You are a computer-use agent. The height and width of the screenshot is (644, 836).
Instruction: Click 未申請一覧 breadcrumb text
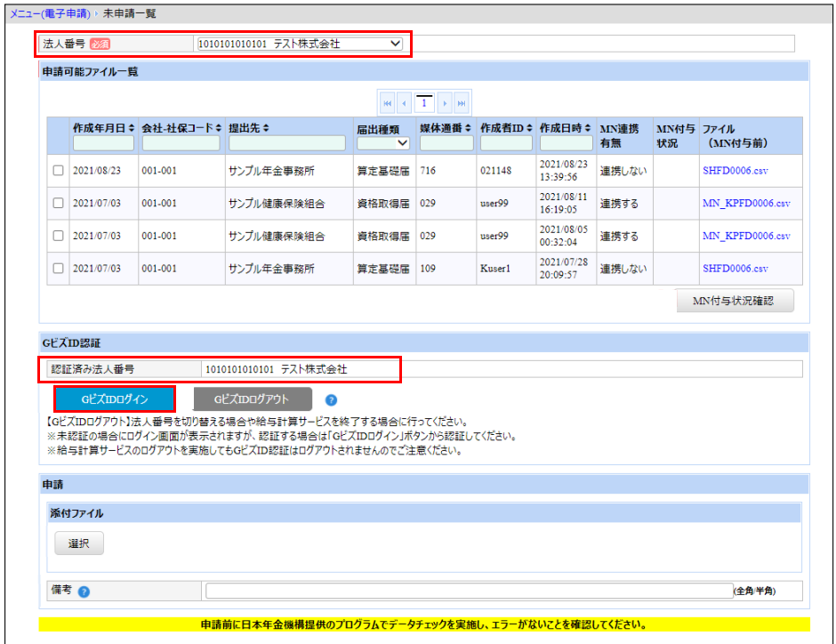point(130,14)
